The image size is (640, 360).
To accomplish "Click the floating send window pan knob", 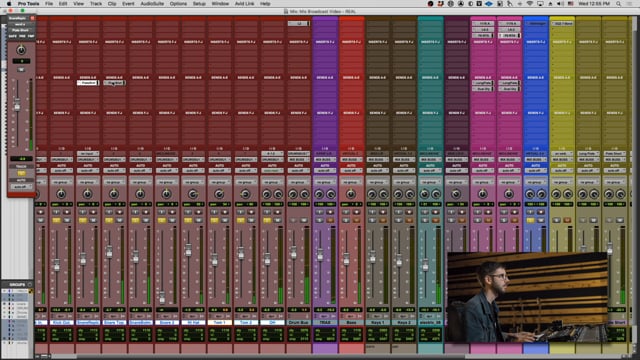I will pyautogui.click(x=21, y=50).
